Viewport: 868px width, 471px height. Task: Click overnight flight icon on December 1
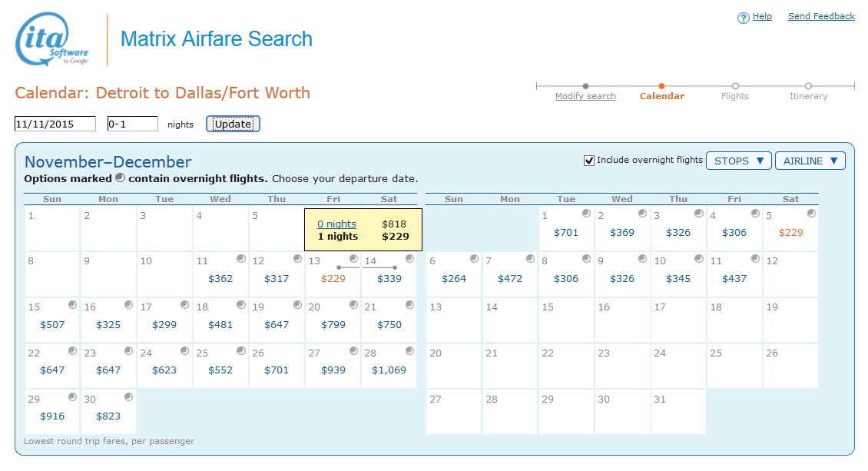(586, 214)
